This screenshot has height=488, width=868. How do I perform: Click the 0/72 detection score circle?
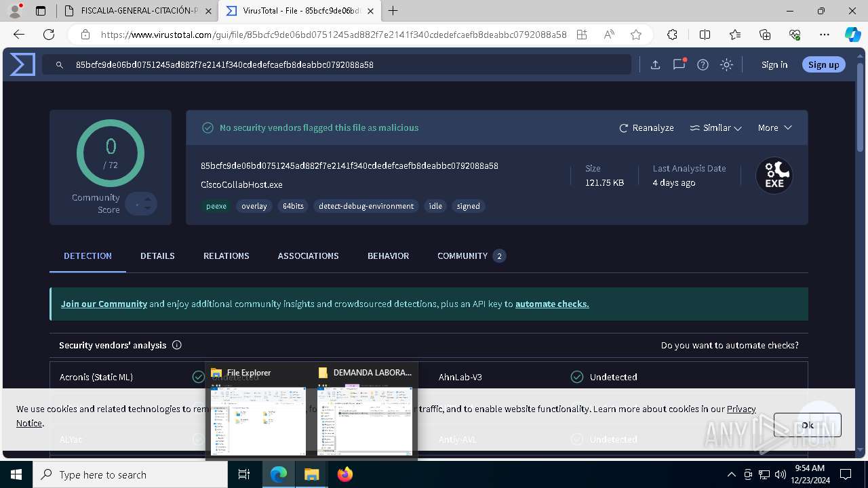[110, 153]
